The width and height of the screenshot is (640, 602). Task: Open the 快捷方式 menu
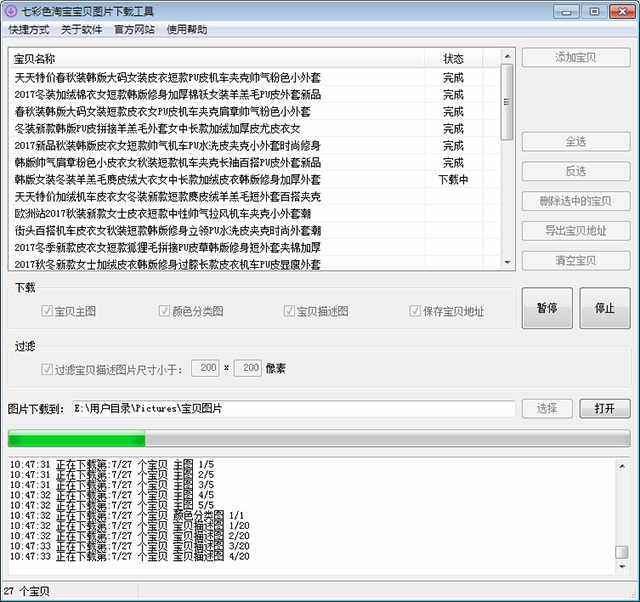coord(28,30)
